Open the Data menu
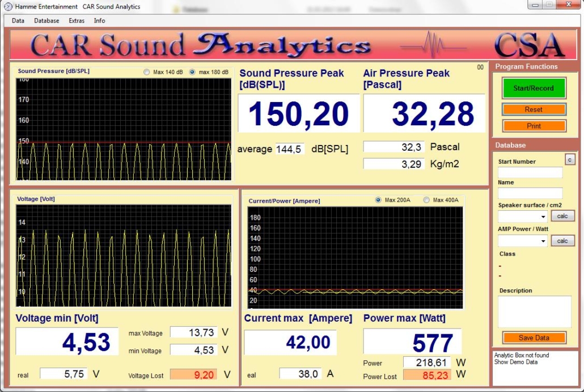This screenshot has height=392, width=584. pyautogui.click(x=18, y=21)
